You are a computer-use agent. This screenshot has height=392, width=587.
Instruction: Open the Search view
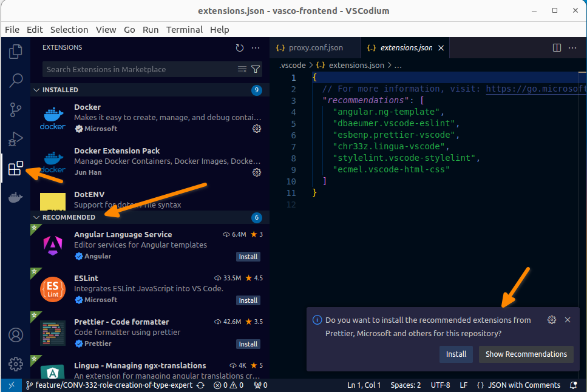[15, 80]
